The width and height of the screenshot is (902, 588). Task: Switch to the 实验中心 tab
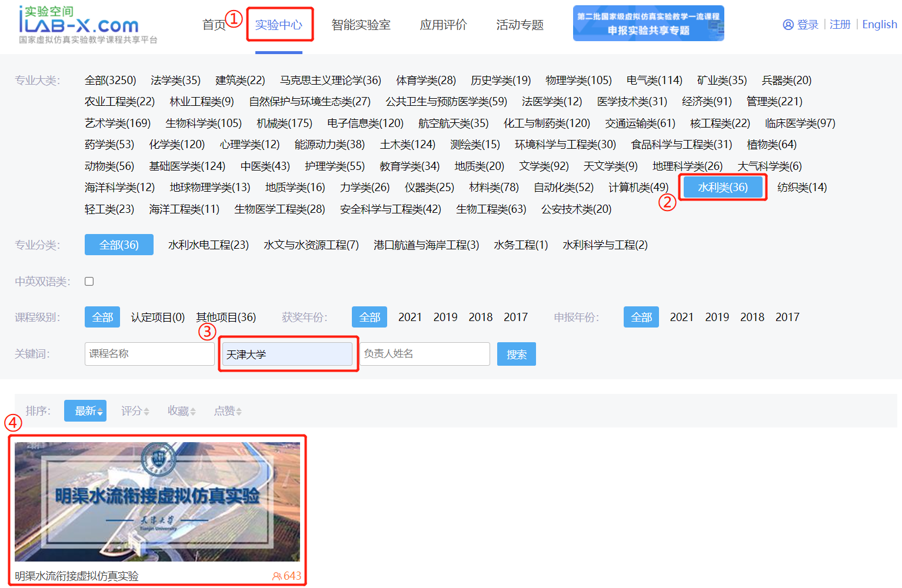pos(280,25)
